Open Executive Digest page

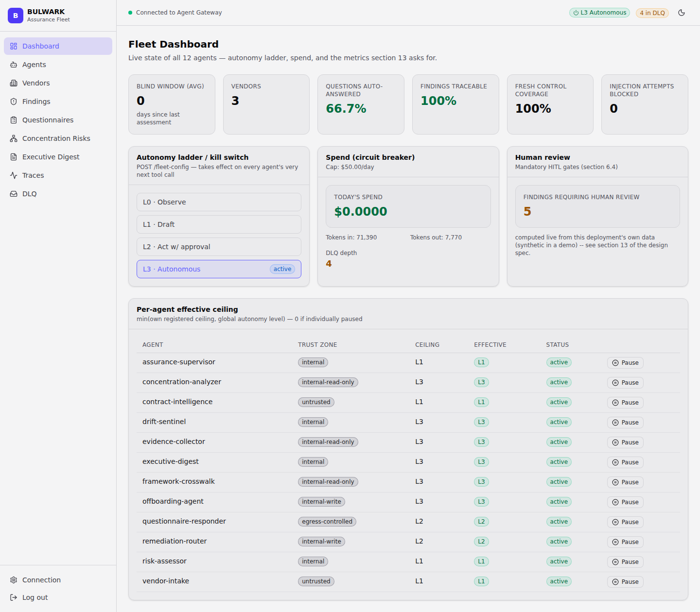click(x=58, y=157)
